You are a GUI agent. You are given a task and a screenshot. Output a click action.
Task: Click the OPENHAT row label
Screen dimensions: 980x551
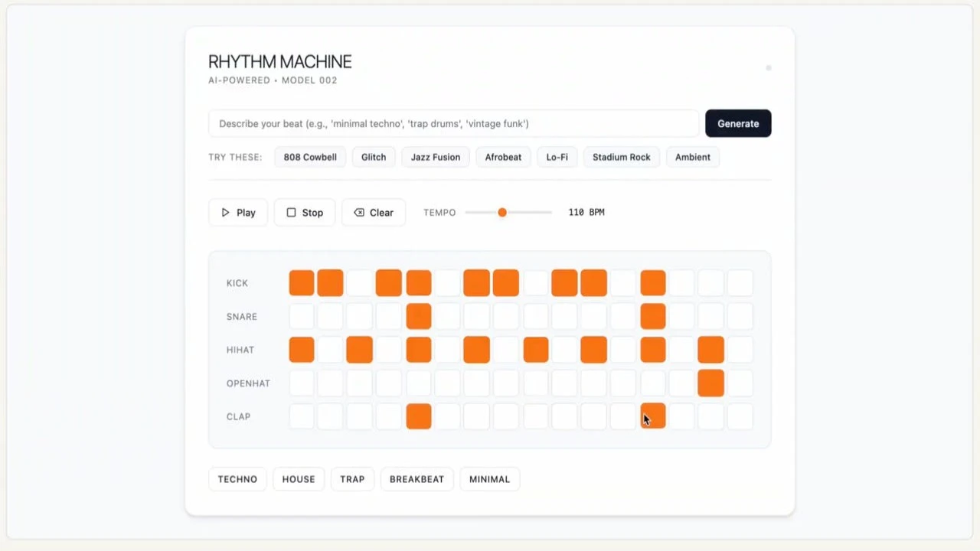point(248,383)
